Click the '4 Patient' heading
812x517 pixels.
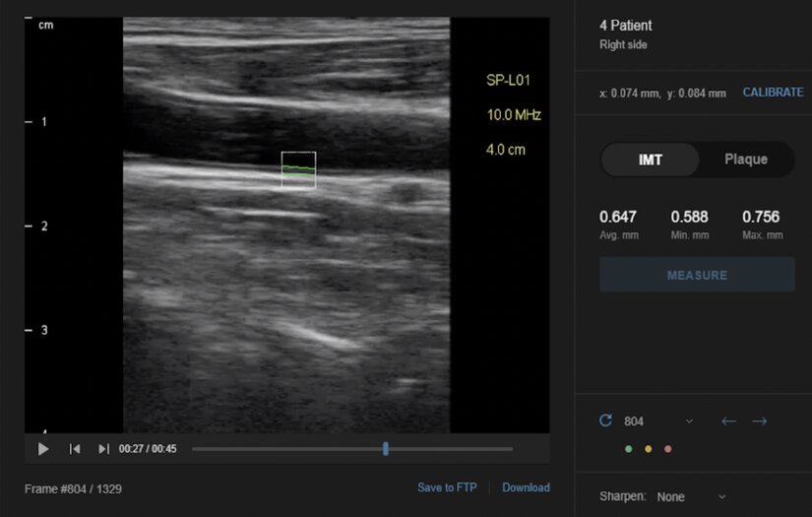tap(626, 26)
